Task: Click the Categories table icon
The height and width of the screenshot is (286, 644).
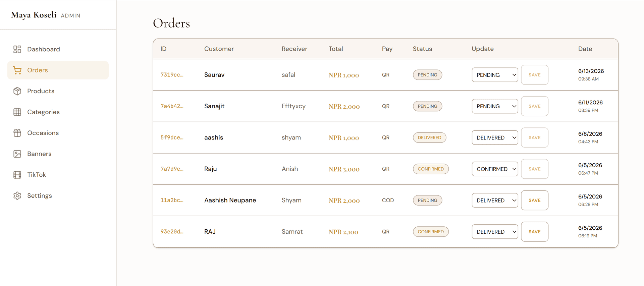Action: coord(17,112)
